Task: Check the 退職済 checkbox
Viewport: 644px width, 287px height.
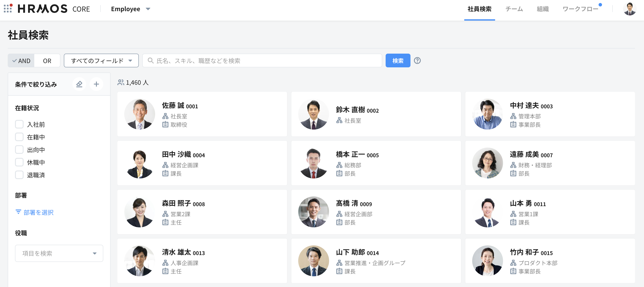Action: pos(19,175)
